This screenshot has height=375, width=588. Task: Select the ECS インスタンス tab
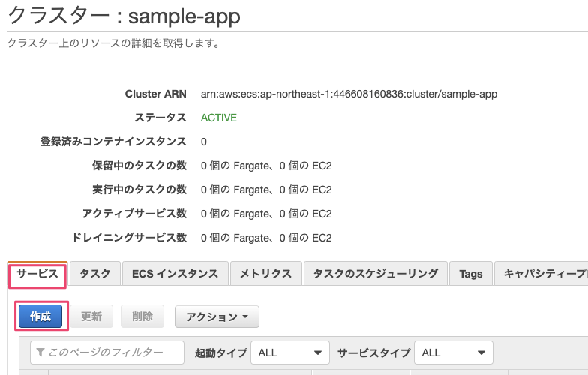click(x=175, y=274)
